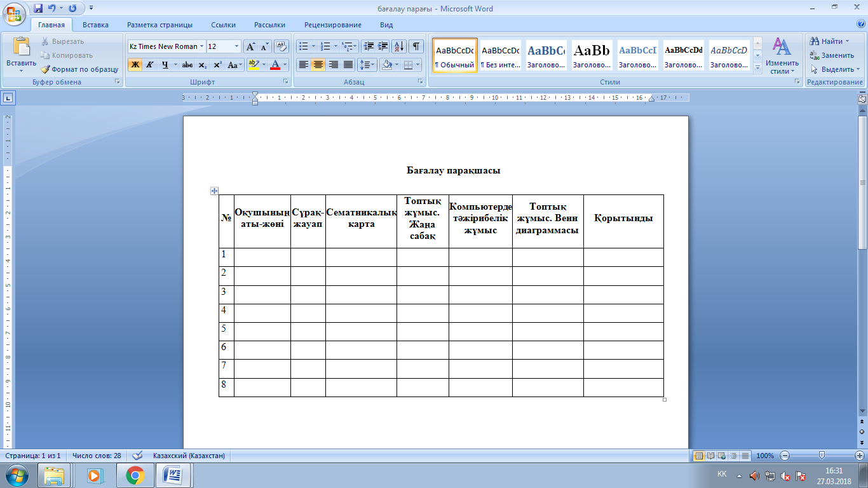
Task: Click the table move handle icon
Action: [214, 191]
